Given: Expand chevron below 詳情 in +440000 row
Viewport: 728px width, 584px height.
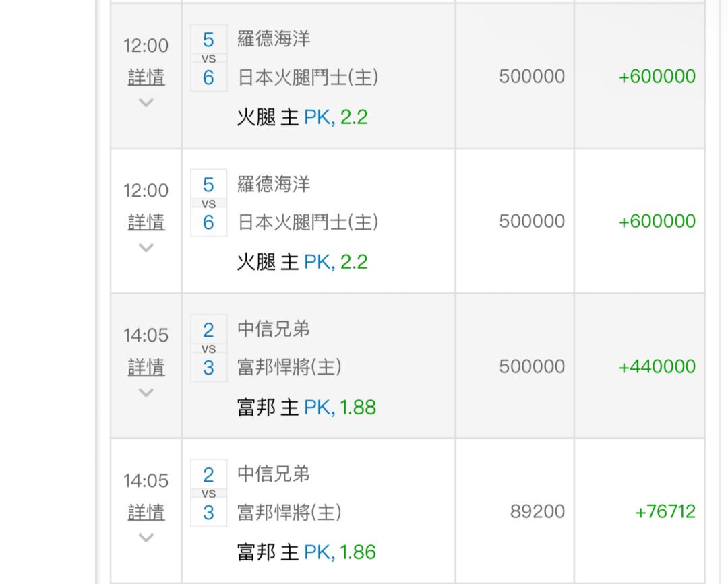Looking at the screenshot, I should (x=146, y=393).
